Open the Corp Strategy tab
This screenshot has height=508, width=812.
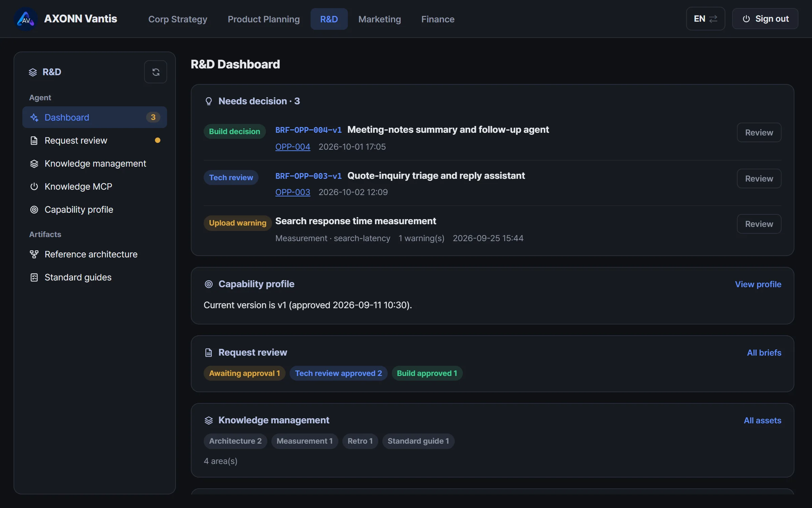point(178,19)
